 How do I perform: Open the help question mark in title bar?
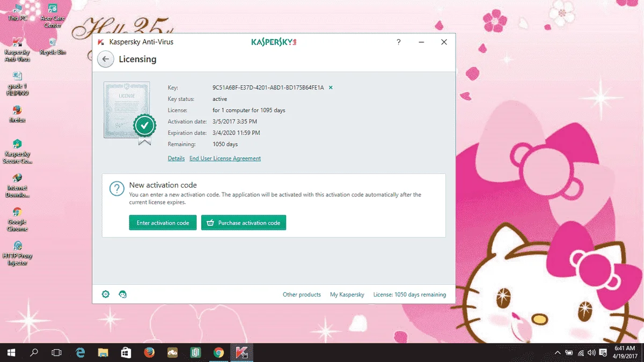[398, 42]
